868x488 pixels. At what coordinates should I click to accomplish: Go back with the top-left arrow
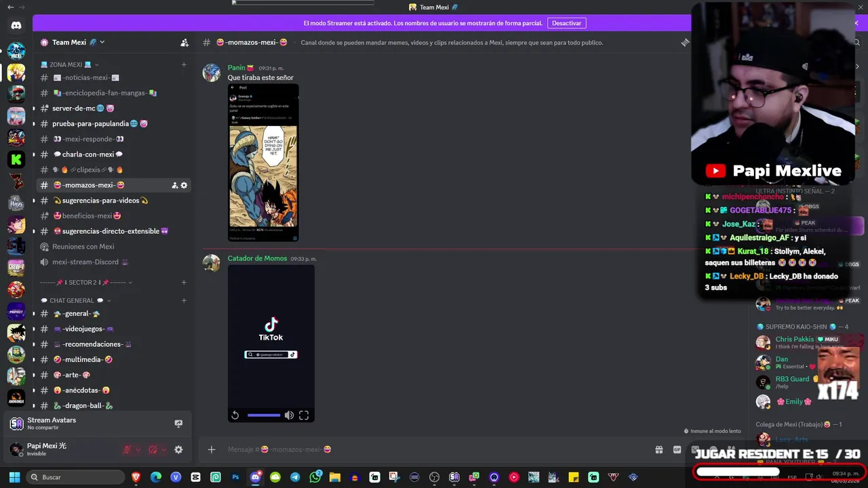[10, 7]
